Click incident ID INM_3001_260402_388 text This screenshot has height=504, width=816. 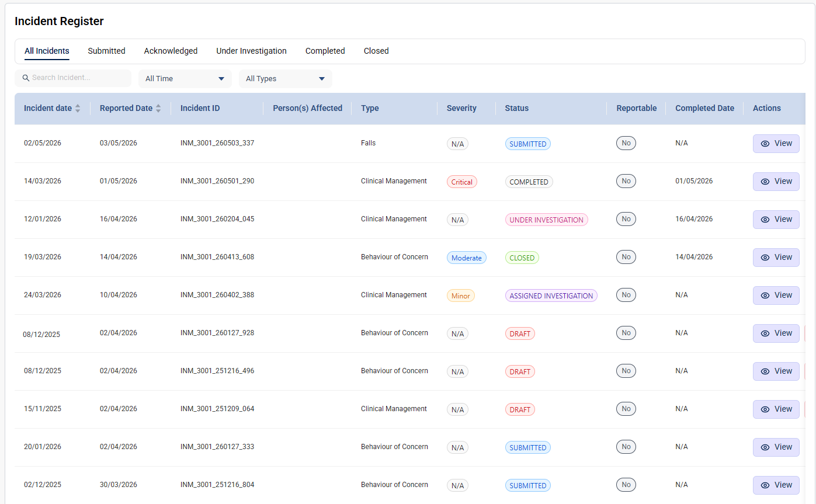coord(217,295)
